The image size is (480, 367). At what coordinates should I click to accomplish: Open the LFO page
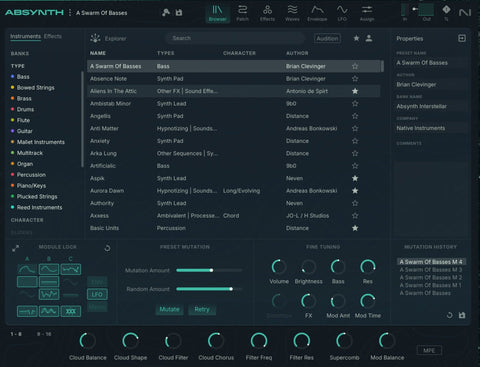coord(342,13)
